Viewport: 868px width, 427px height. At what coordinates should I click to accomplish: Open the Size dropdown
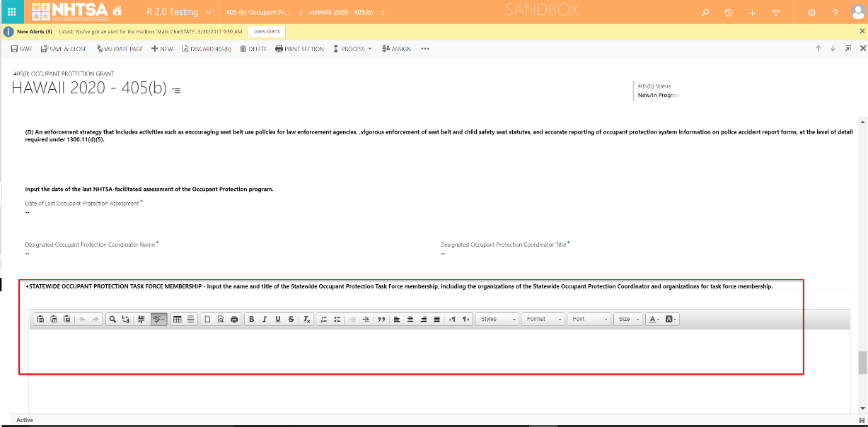[x=628, y=320]
